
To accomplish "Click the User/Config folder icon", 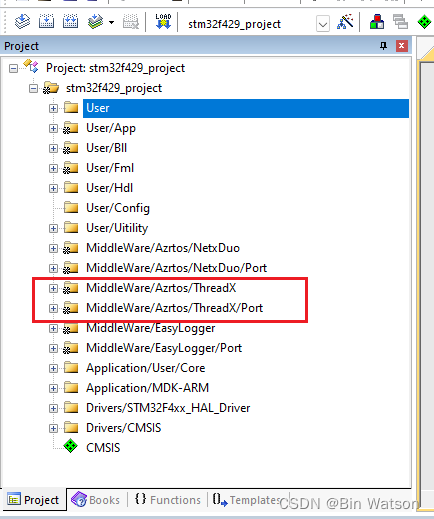I will pos(71,207).
